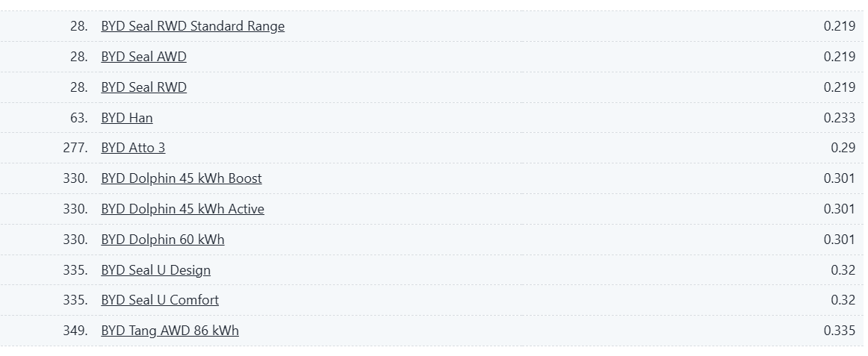Click the 0.32 value for Seal U Comfort
The height and width of the screenshot is (356, 868).
[843, 299]
